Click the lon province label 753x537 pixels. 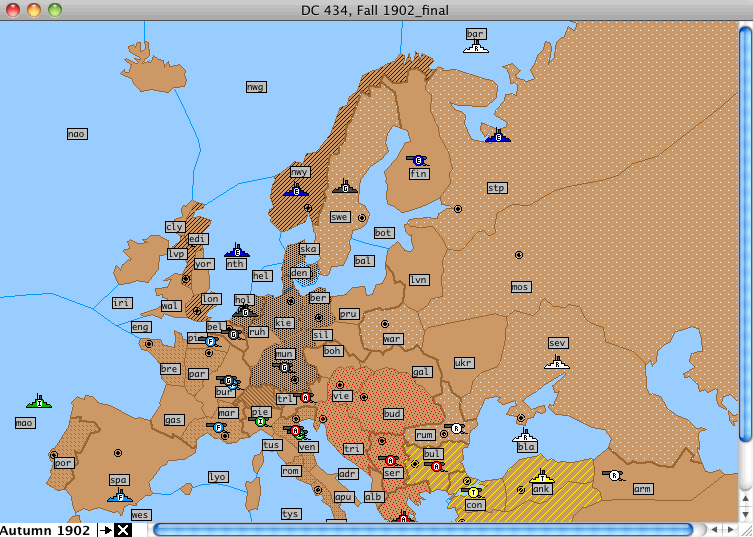(x=210, y=299)
